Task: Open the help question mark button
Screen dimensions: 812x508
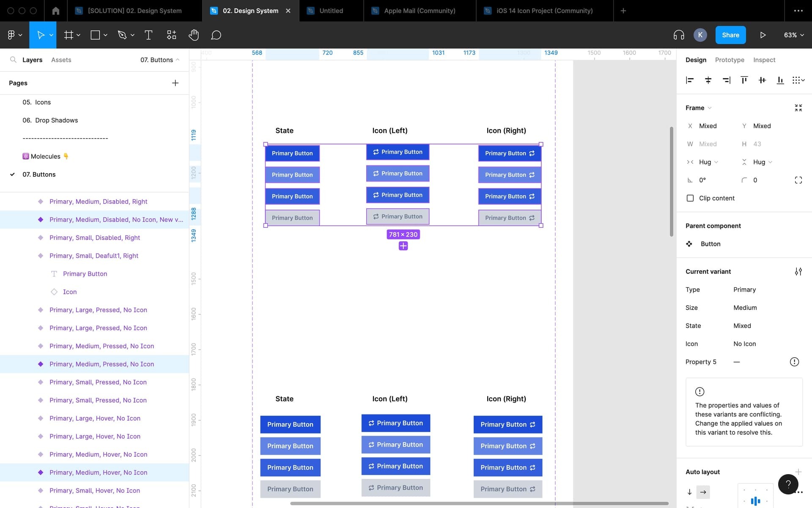Action: click(788, 484)
